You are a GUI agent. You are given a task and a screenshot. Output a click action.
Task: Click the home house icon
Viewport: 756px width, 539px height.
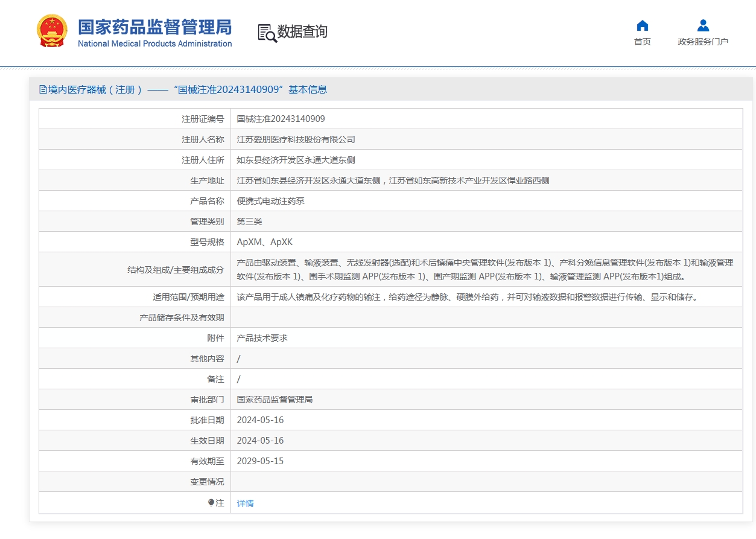click(x=643, y=25)
